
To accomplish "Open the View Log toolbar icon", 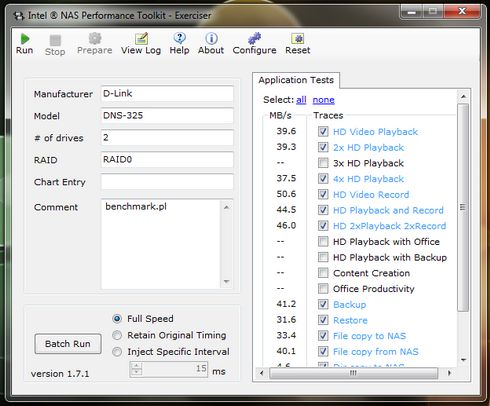I will click(141, 39).
